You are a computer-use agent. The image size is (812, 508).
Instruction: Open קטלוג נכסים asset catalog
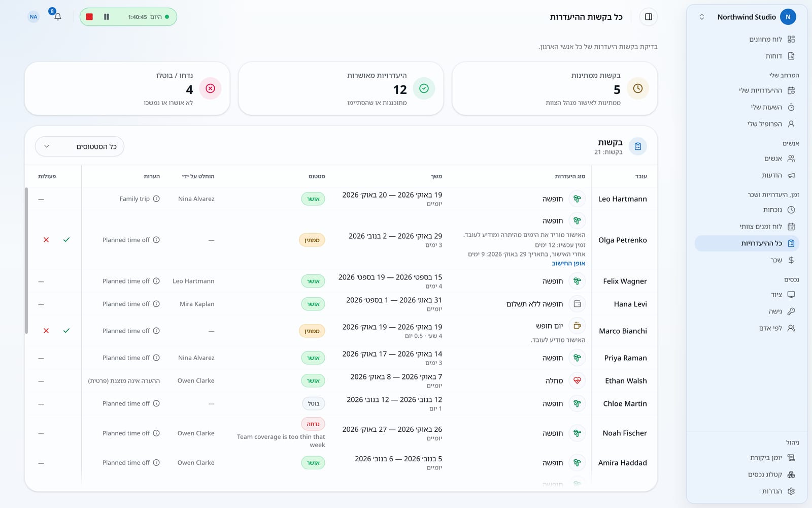click(747, 474)
